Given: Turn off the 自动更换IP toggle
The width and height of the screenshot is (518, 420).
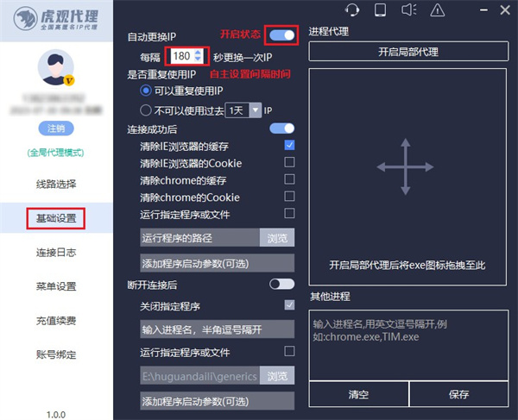Looking at the screenshot, I should coord(281,35).
